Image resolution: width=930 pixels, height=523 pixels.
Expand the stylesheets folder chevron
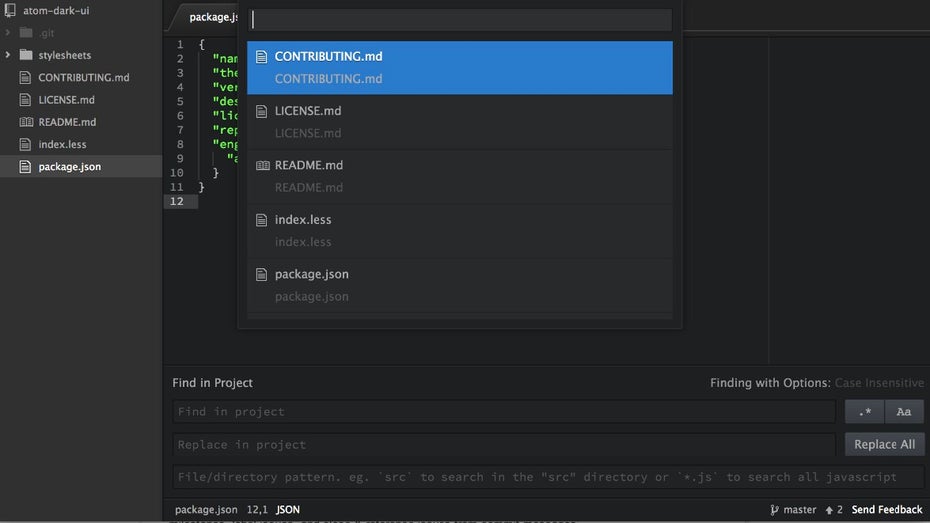click(9, 55)
